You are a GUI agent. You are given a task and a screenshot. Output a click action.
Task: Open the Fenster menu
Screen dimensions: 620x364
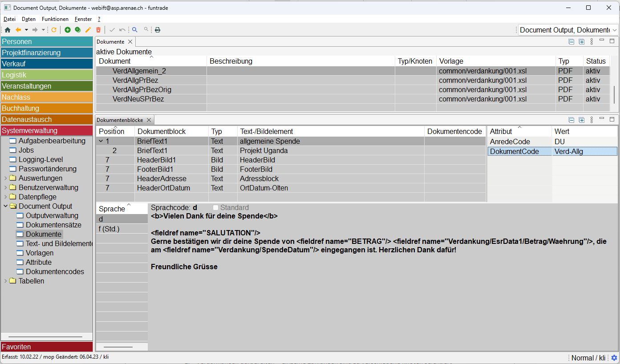click(x=83, y=19)
